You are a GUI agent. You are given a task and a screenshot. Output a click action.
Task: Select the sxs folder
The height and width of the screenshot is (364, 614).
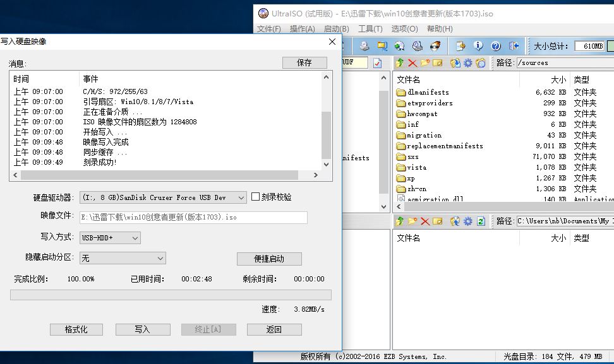(407, 157)
